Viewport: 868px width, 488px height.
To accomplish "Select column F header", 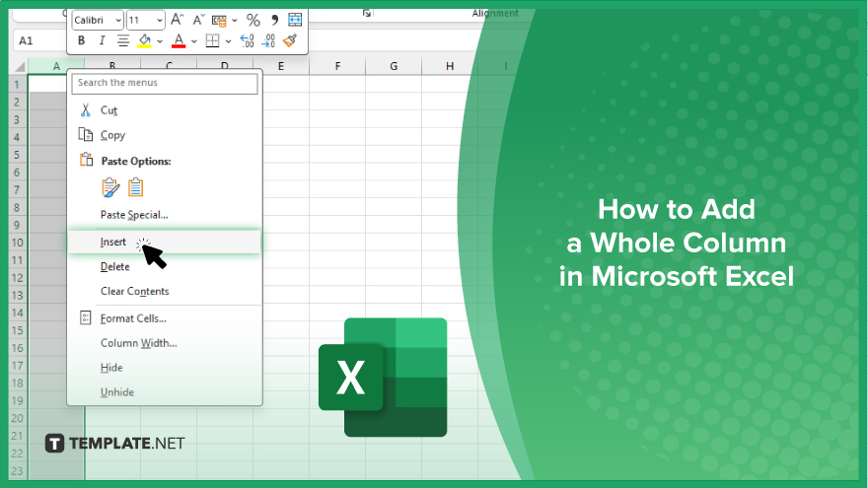I will click(x=337, y=66).
